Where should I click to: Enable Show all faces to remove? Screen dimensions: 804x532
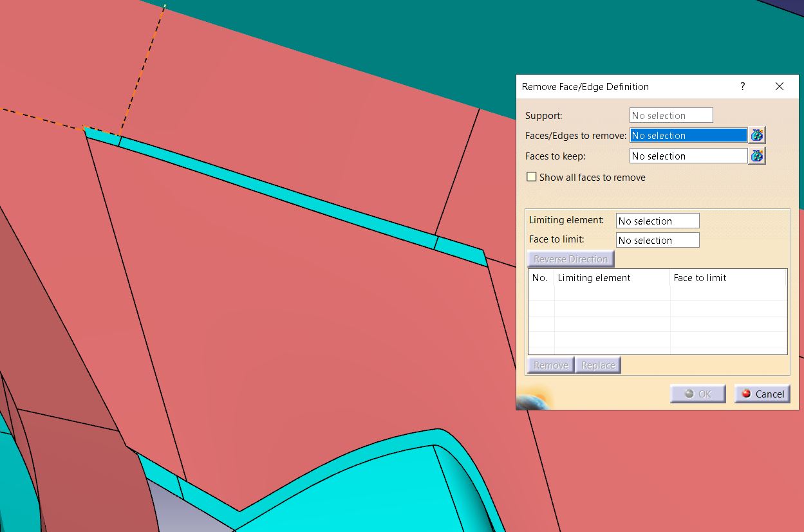coord(531,177)
